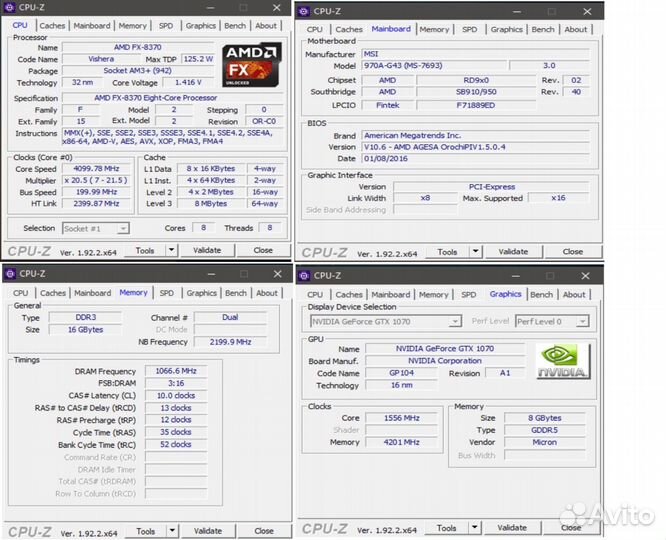Click the GP104 code name value
The image size is (666, 540).
[x=401, y=373]
